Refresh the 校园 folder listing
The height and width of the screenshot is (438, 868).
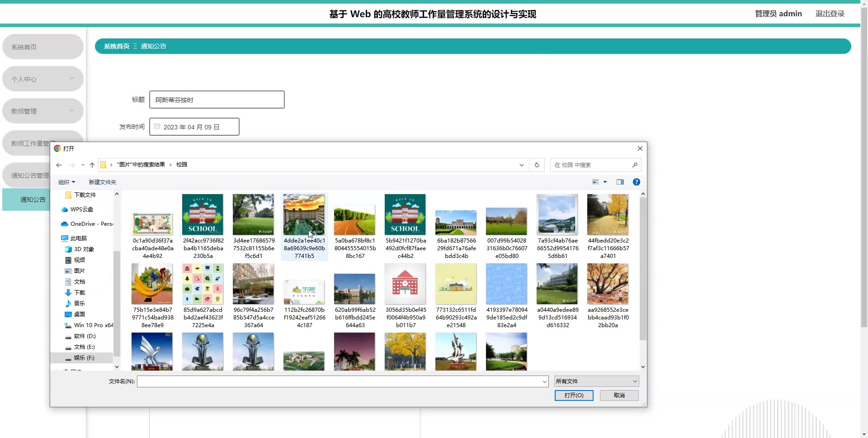click(537, 165)
